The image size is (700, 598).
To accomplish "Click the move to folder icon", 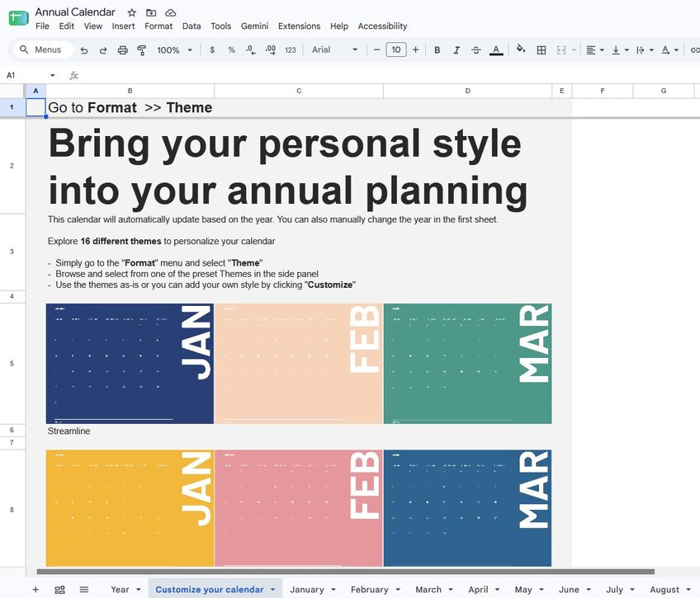I will pos(151,12).
